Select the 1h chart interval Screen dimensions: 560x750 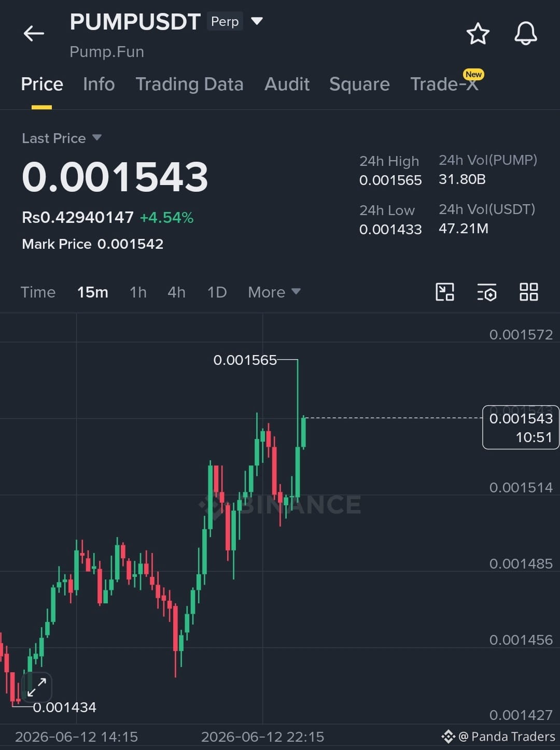coord(138,292)
